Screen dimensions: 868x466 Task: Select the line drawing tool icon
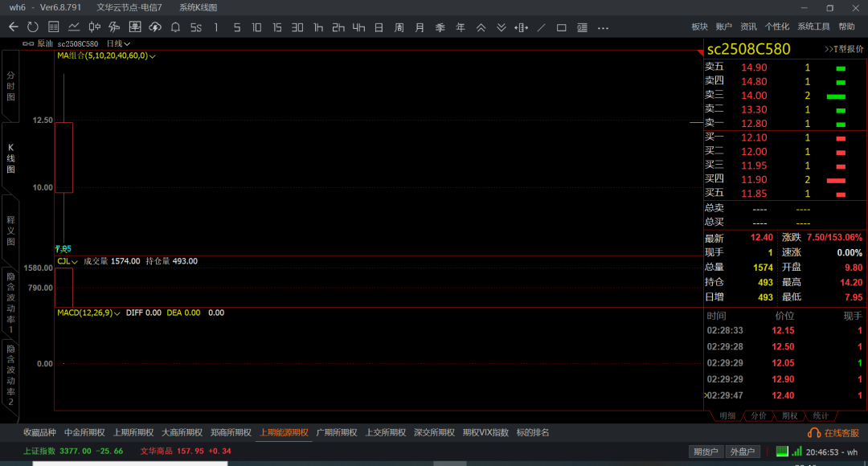542,27
